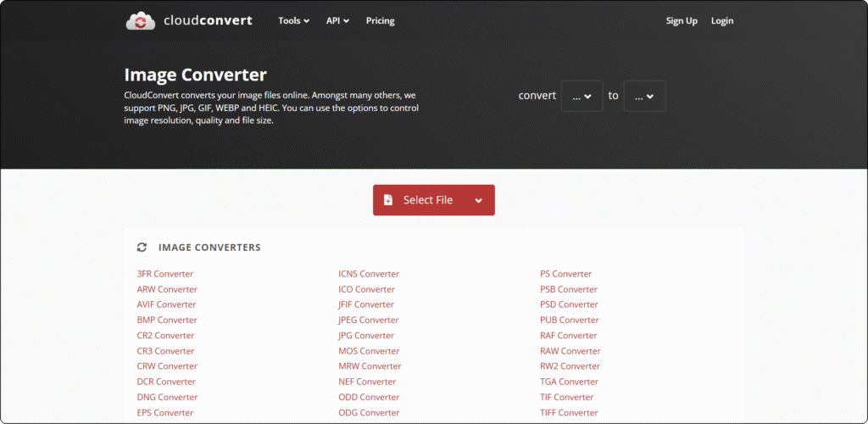Open the RW2 Converter link

point(570,365)
